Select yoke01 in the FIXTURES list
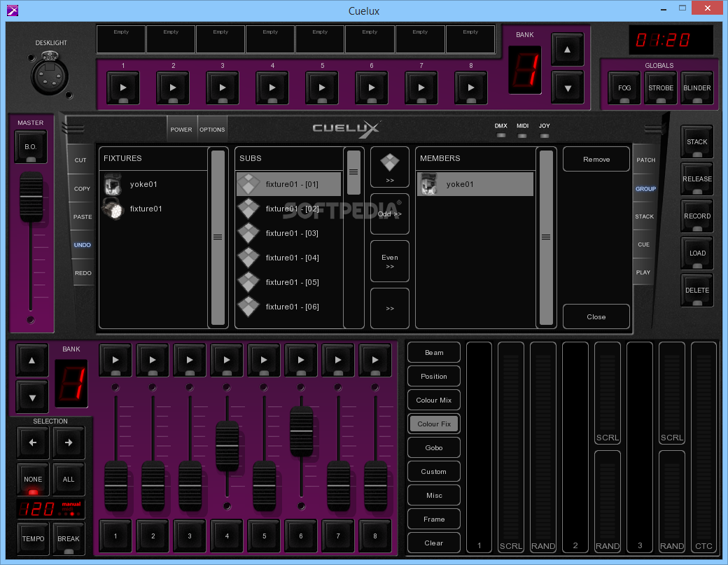728x565 pixels. click(153, 184)
